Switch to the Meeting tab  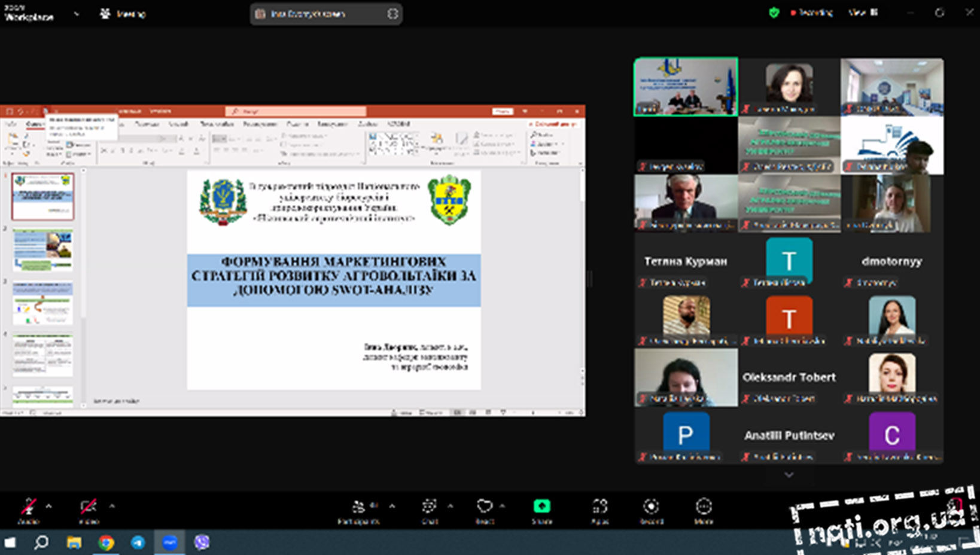click(x=123, y=14)
